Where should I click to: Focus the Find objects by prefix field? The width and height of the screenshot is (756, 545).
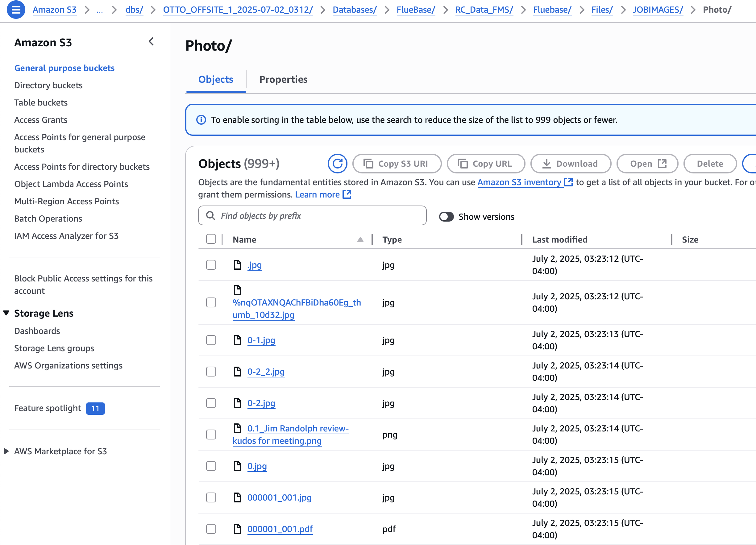[x=312, y=215]
